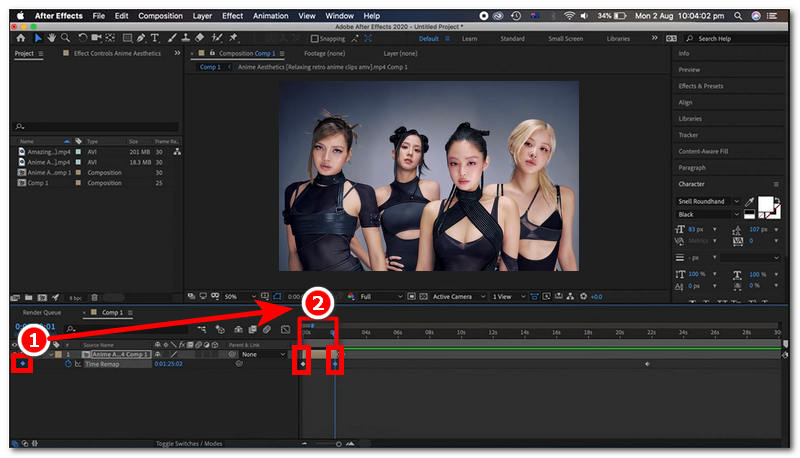Select Amazing...mp4 in the Project panel
This screenshot has height=458, width=800.
50,151
